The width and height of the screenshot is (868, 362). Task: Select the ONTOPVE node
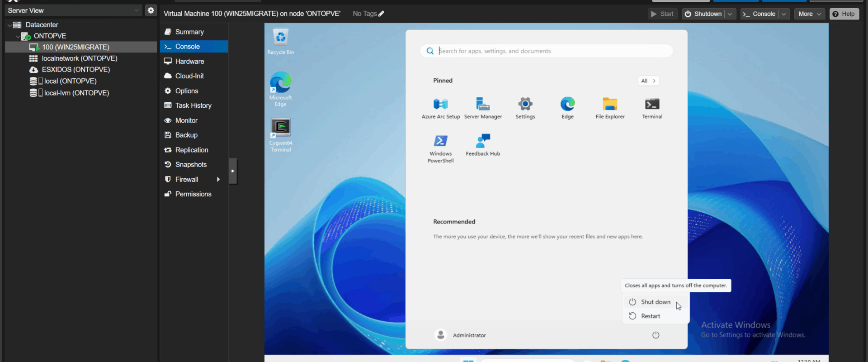[x=81, y=36]
